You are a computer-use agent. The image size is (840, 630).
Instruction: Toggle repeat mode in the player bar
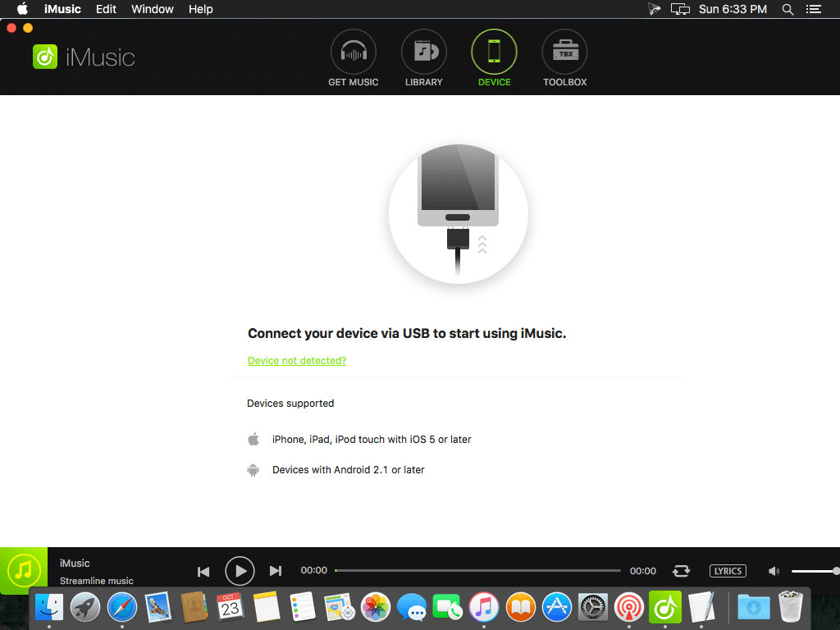(x=681, y=571)
